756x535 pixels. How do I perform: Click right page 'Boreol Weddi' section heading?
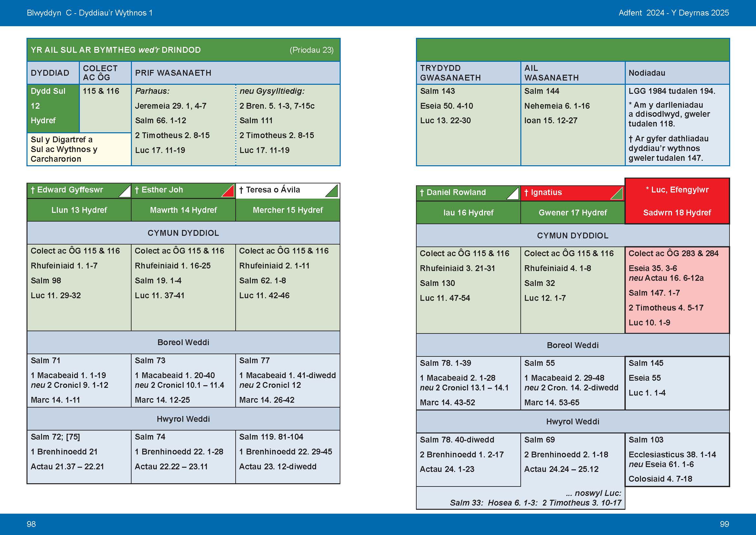click(573, 345)
